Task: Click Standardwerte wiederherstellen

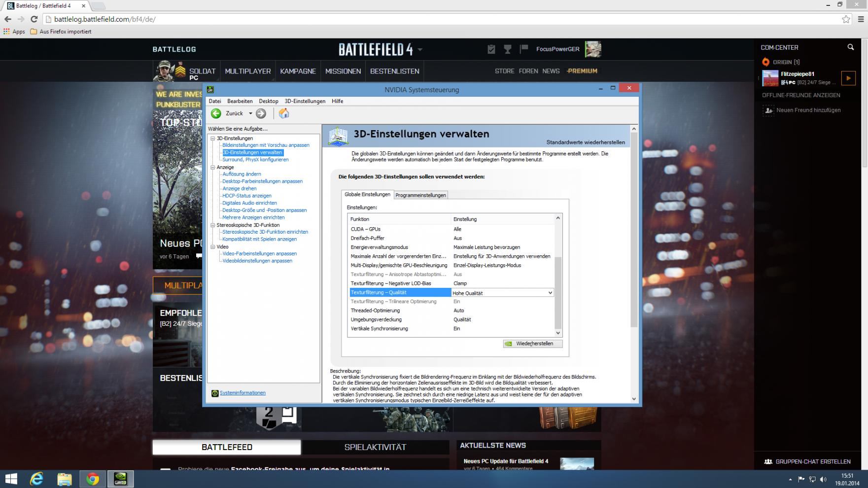Action: coord(586,142)
